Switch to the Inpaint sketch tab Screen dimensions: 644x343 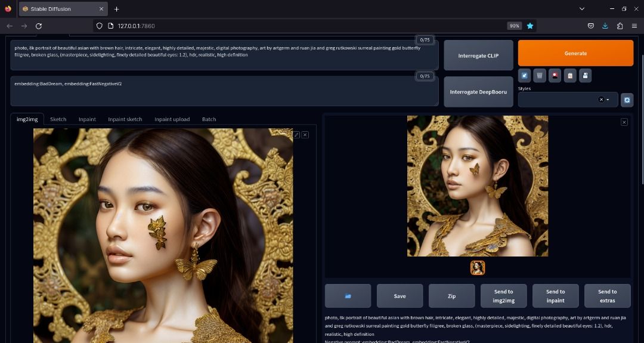click(125, 119)
